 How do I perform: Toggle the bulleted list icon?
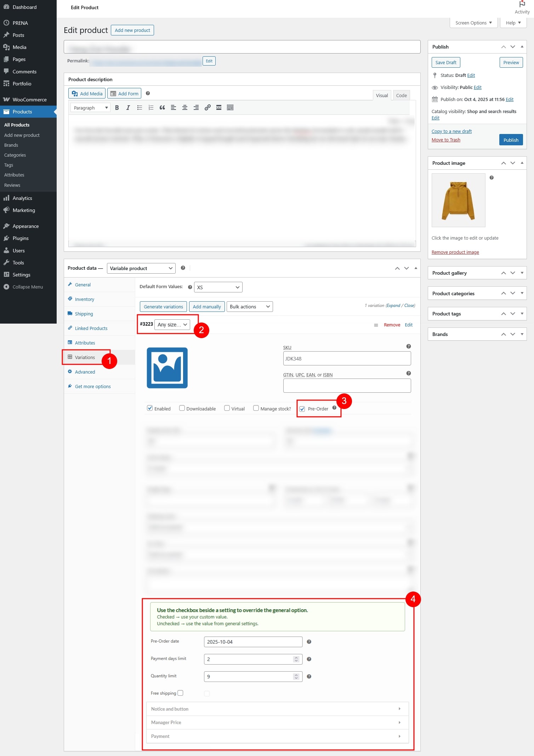[x=140, y=108]
